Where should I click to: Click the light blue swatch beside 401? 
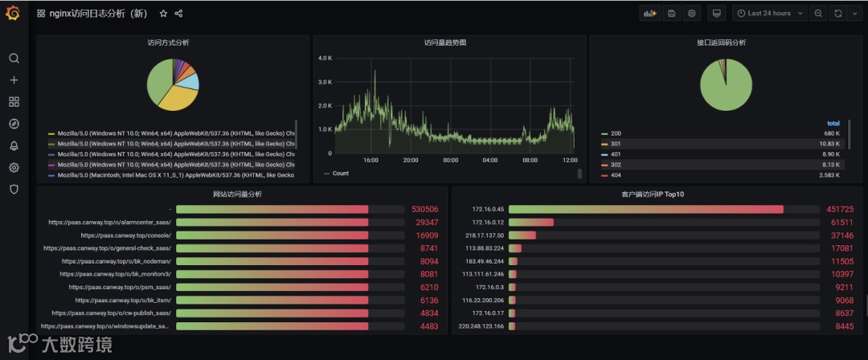(x=604, y=154)
